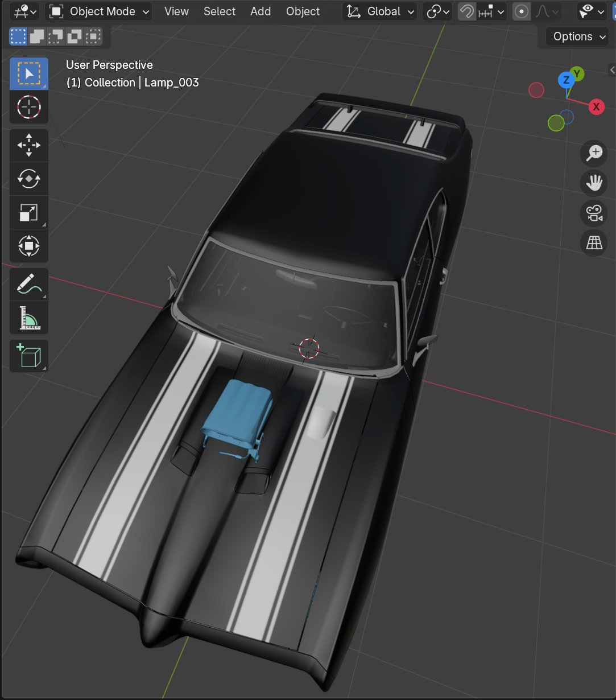Open the Options dropdown
The image size is (616, 700).
[578, 36]
